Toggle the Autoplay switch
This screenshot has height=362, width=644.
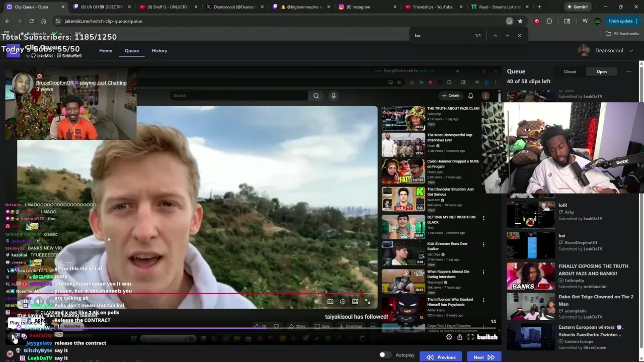pyautogui.click(x=385, y=355)
